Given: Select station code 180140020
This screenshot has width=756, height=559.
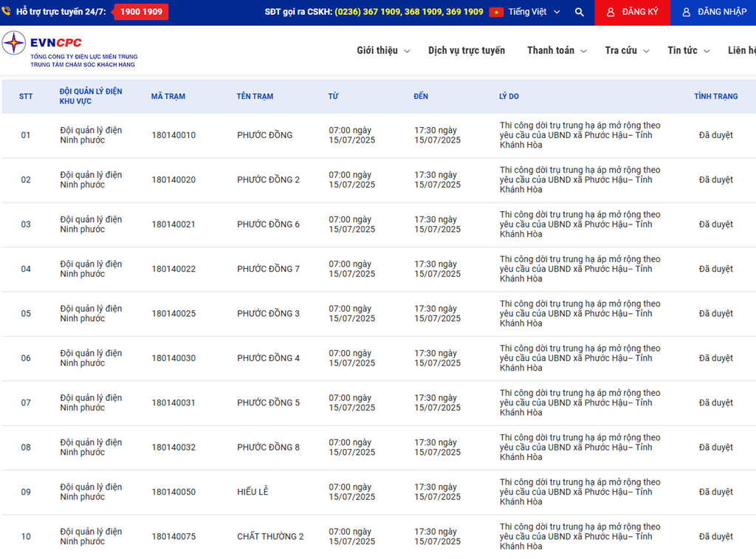Looking at the screenshot, I should click(173, 180).
